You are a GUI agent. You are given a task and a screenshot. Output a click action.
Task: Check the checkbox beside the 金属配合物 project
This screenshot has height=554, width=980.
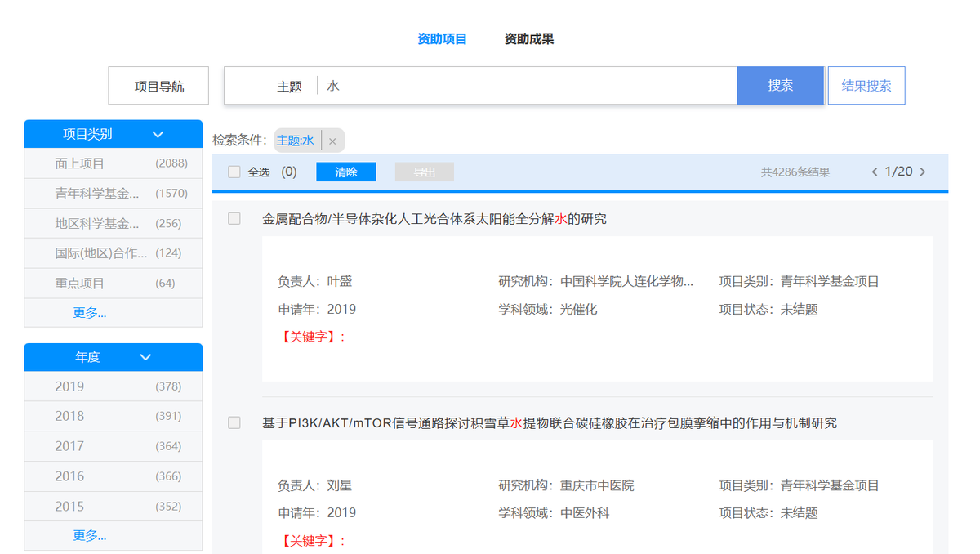234,218
